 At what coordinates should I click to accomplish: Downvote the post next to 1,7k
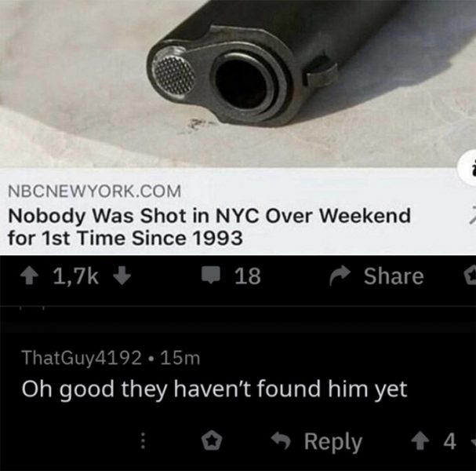pos(122,276)
